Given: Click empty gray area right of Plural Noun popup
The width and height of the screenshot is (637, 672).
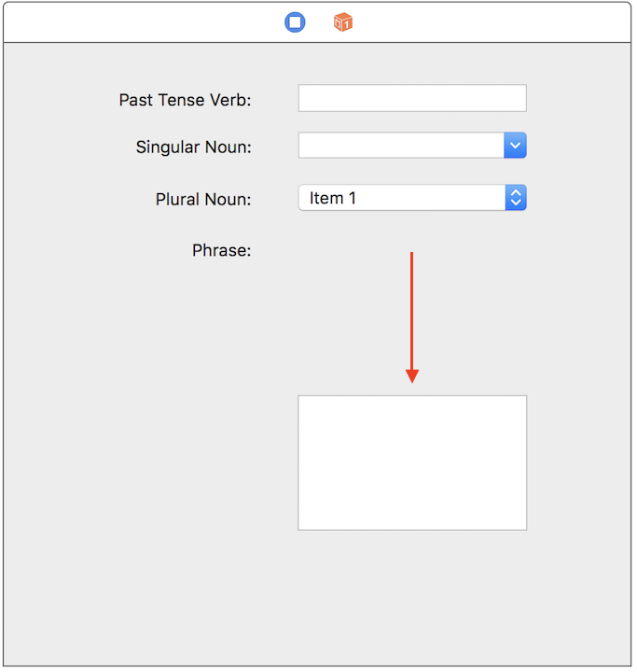Looking at the screenshot, I should pos(578,198).
